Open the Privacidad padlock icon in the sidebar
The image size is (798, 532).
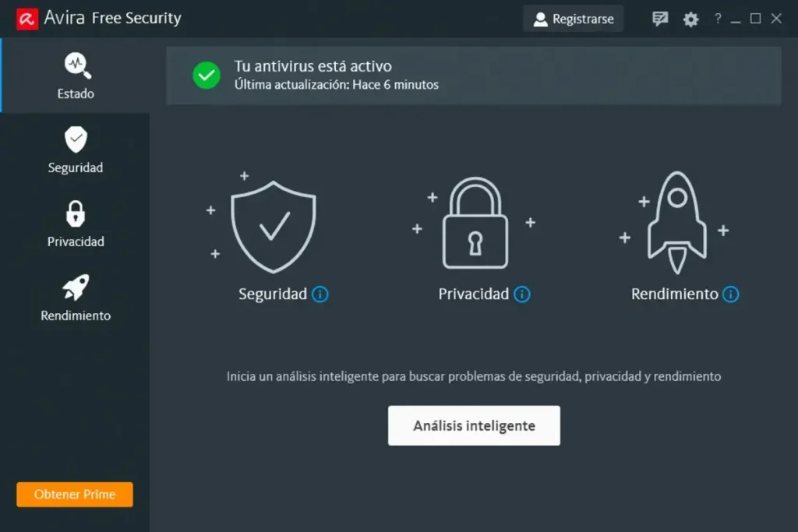[75, 211]
